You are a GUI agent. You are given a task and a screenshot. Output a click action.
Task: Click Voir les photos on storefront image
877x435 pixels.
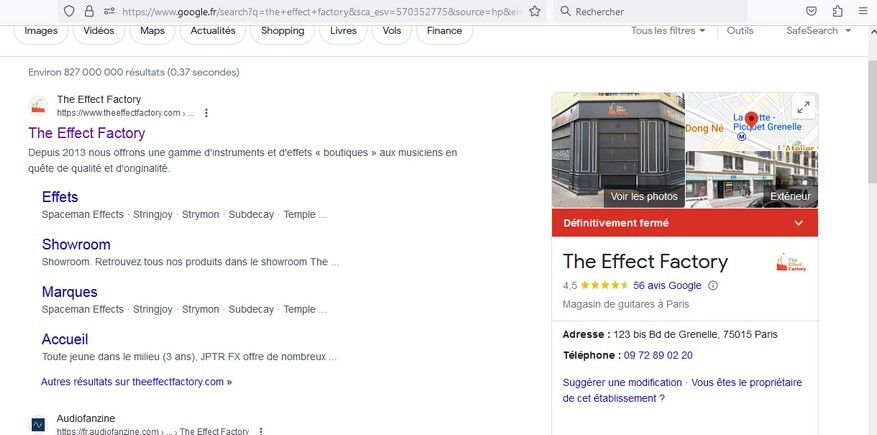(644, 196)
